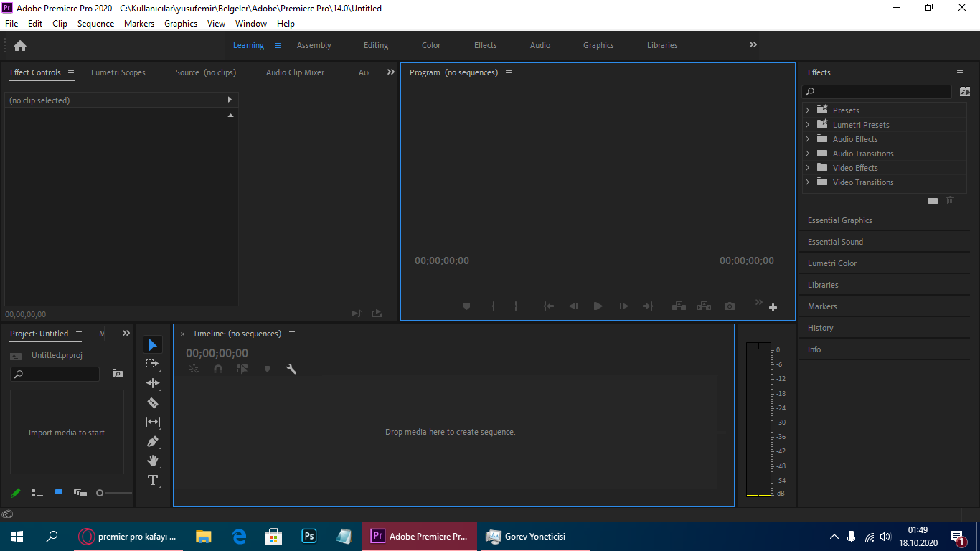Export a frame with the camera icon
Viewport: 980px width, 551px height.
tap(730, 306)
